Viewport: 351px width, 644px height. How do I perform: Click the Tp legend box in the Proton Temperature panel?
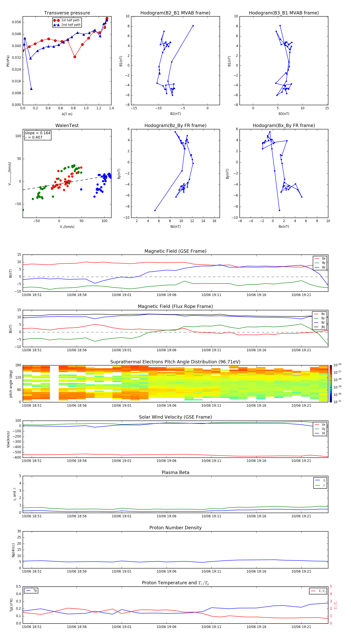(31, 591)
